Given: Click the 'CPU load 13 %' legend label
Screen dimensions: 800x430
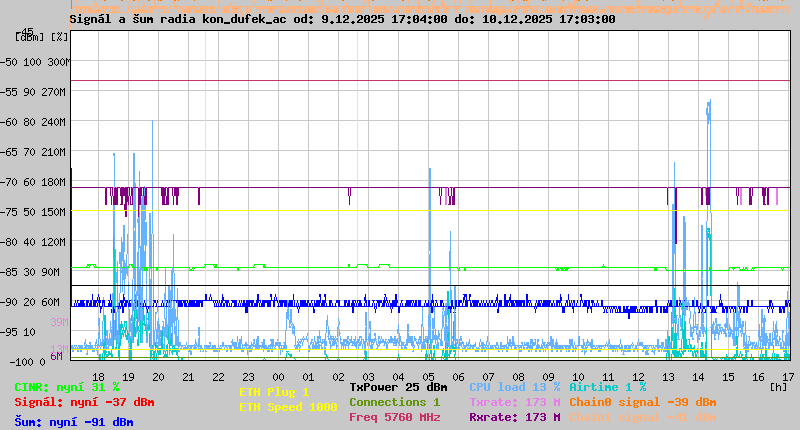Looking at the screenshot, I should click(x=515, y=388).
